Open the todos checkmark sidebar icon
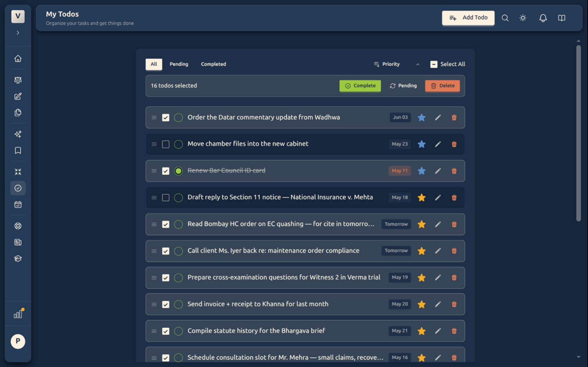The image size is (588, 367). pos(18,188)
